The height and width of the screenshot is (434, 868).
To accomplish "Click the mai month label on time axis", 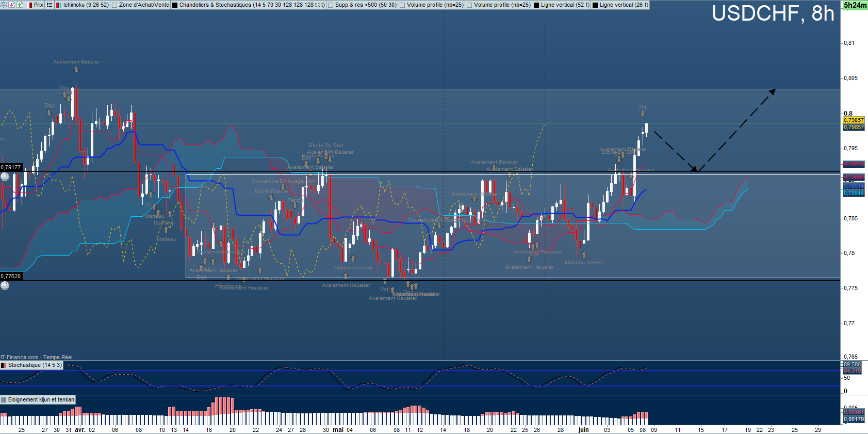I will tap(338, 430).
